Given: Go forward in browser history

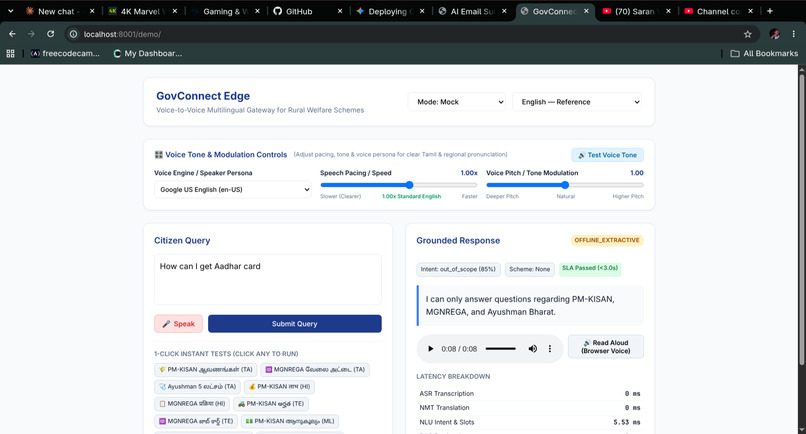Looking at the screenshot, I should [x=31, y=34].
